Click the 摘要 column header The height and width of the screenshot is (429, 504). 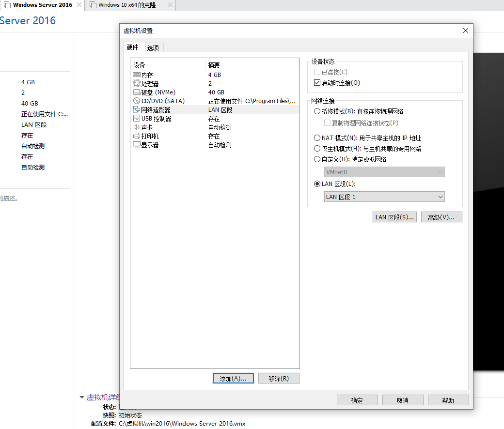click(252, 65)
